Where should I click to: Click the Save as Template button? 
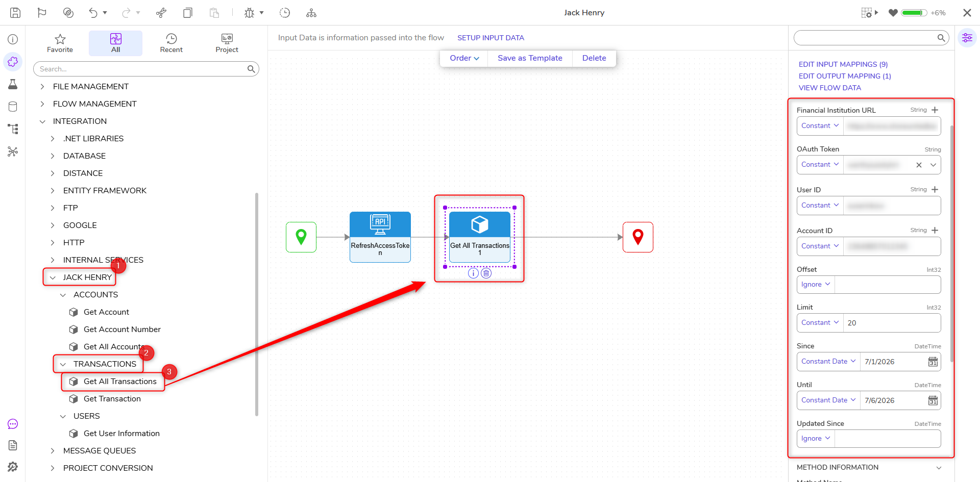pos(530,58)
